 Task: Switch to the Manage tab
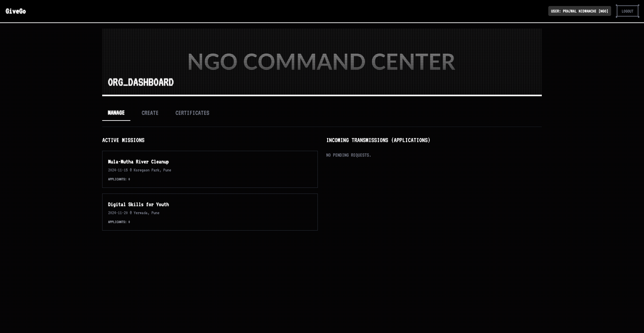click(x=116, y=113)
